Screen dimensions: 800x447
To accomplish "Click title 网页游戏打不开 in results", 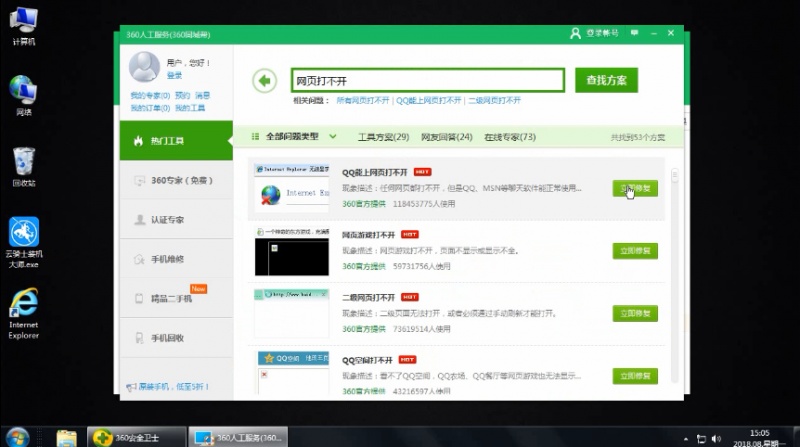I will [x=368, y=235].
